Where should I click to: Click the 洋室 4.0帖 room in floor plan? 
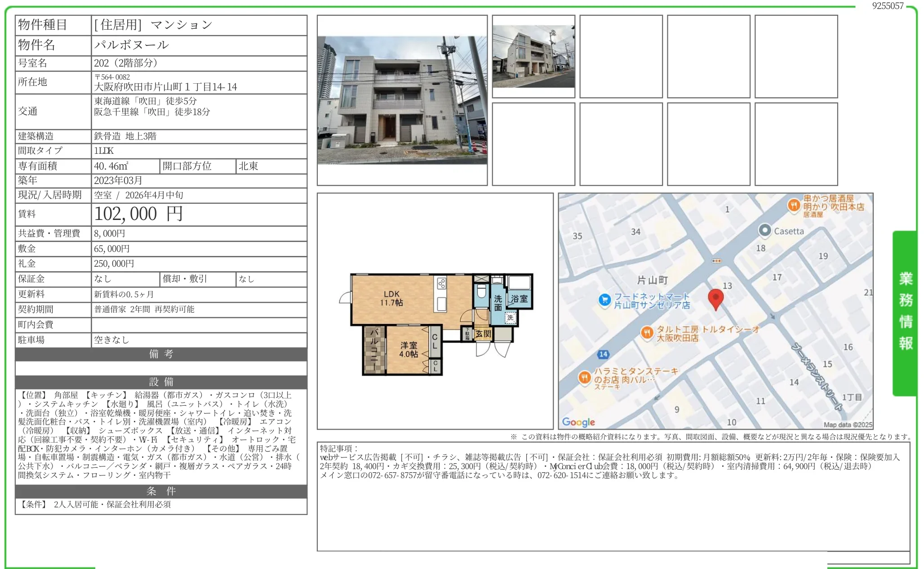tap(409, 349)
